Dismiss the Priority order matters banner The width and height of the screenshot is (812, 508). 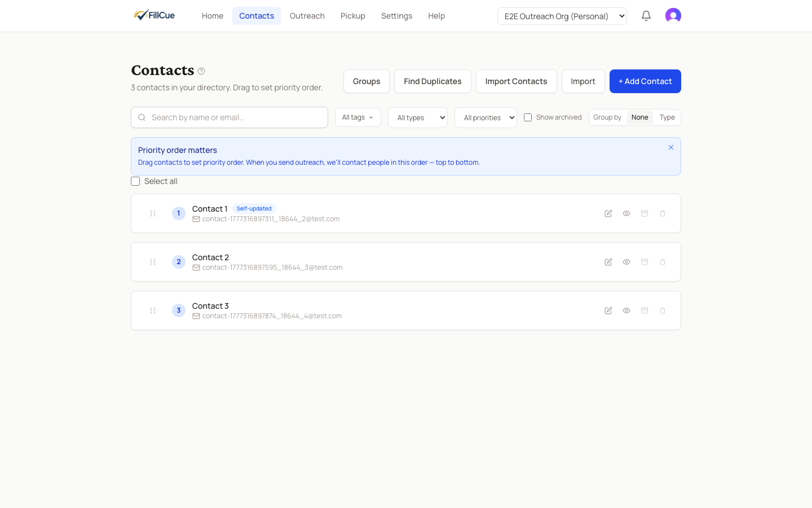pos(671,147)
